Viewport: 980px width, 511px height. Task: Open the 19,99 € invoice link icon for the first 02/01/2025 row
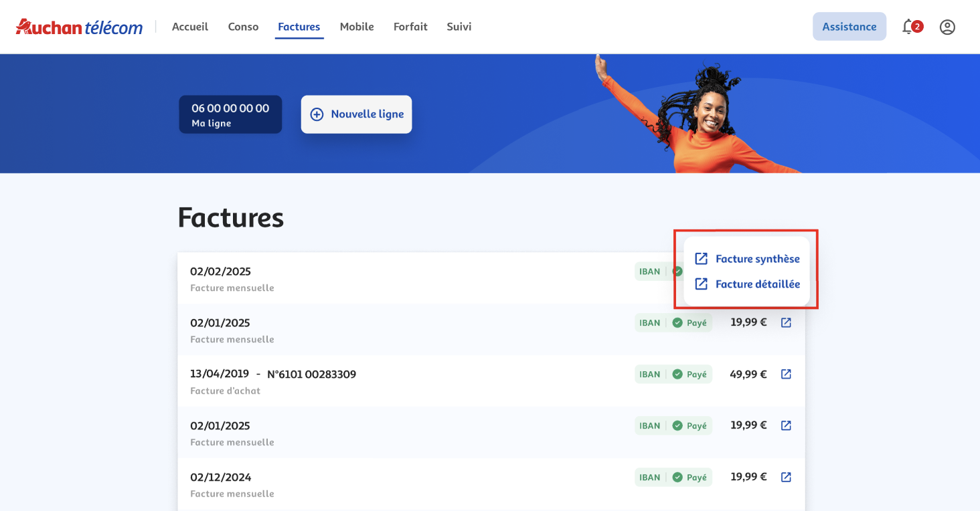(787, 322)
